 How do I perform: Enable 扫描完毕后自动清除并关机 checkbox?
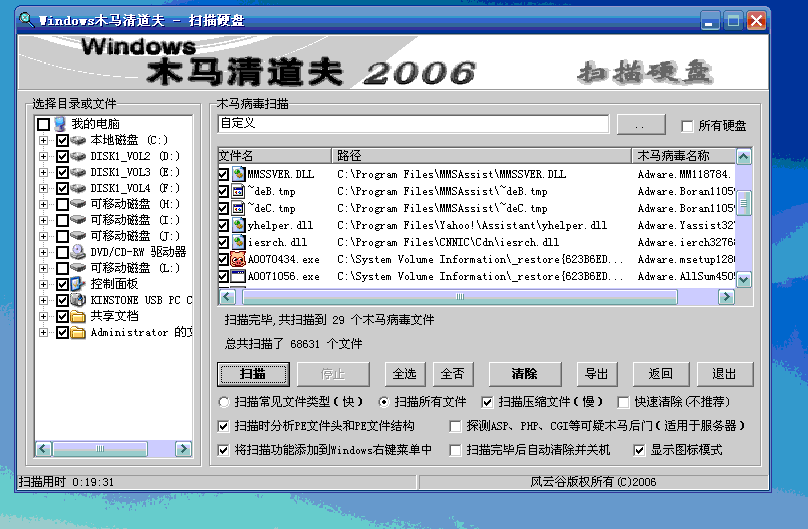455,450
